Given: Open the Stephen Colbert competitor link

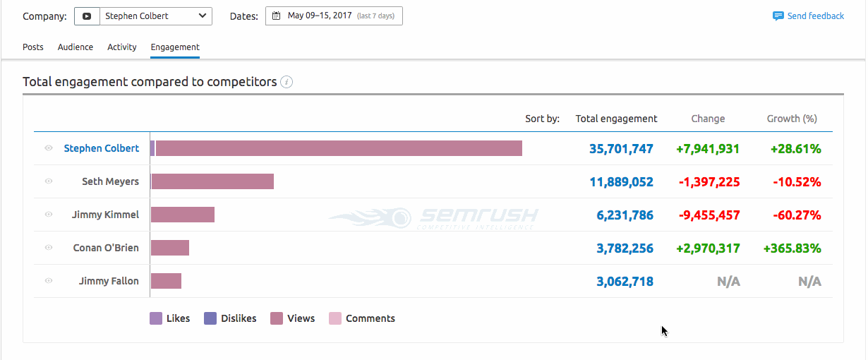Looking at the screenshot, I should coord(102,148).
